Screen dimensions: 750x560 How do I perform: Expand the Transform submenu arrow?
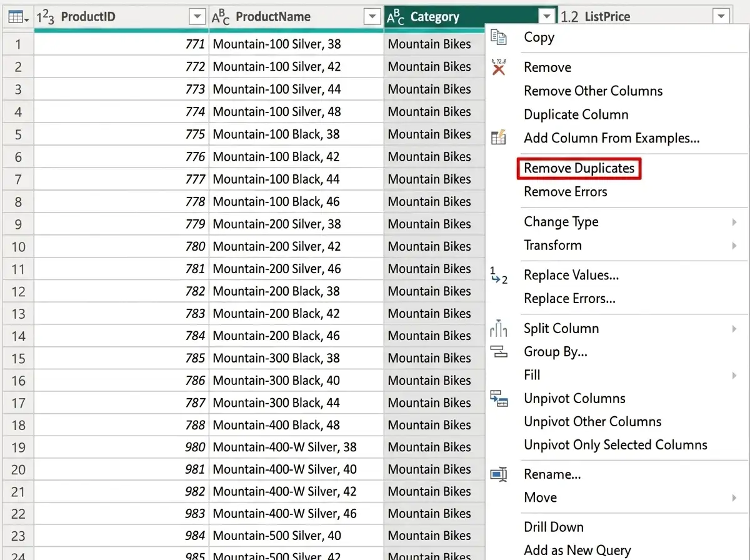pyautogui.click(x=734, y=246)
